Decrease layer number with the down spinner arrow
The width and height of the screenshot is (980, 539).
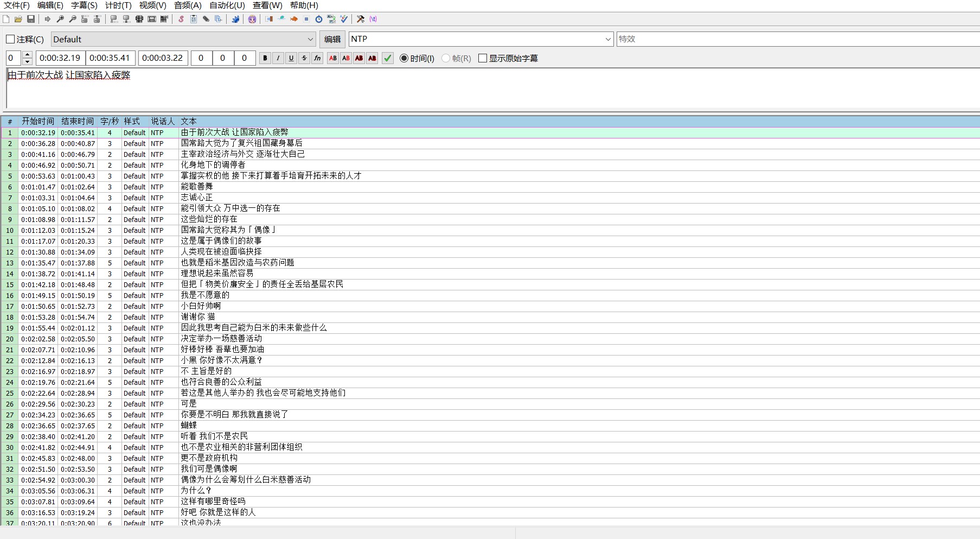[27, 61]
